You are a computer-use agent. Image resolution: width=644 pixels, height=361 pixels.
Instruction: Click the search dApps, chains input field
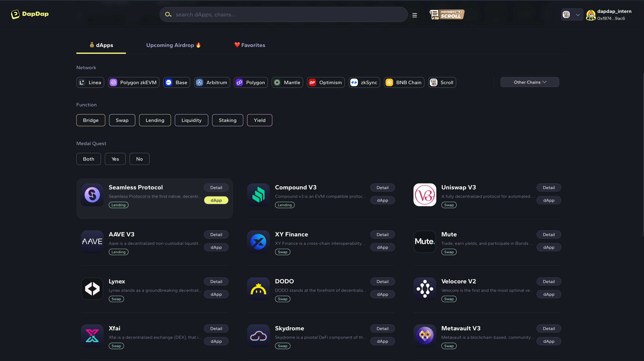click(283, 14)
